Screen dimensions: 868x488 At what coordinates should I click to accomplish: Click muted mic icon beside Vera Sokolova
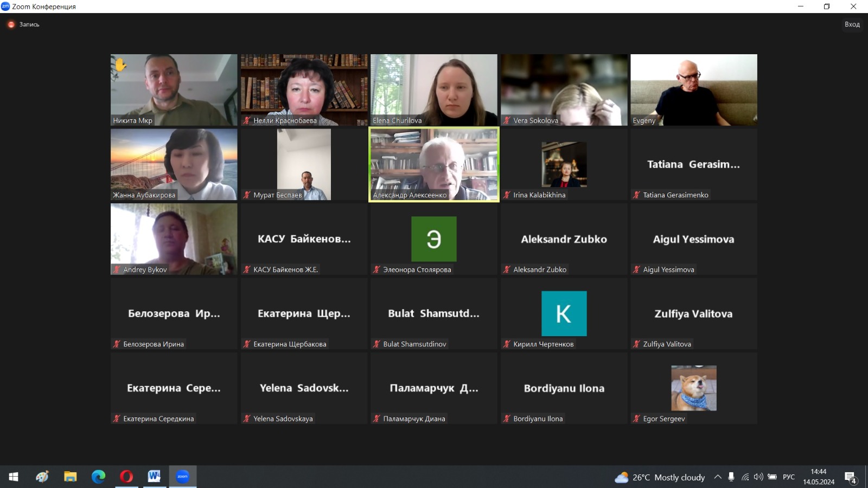pos(507,120)
